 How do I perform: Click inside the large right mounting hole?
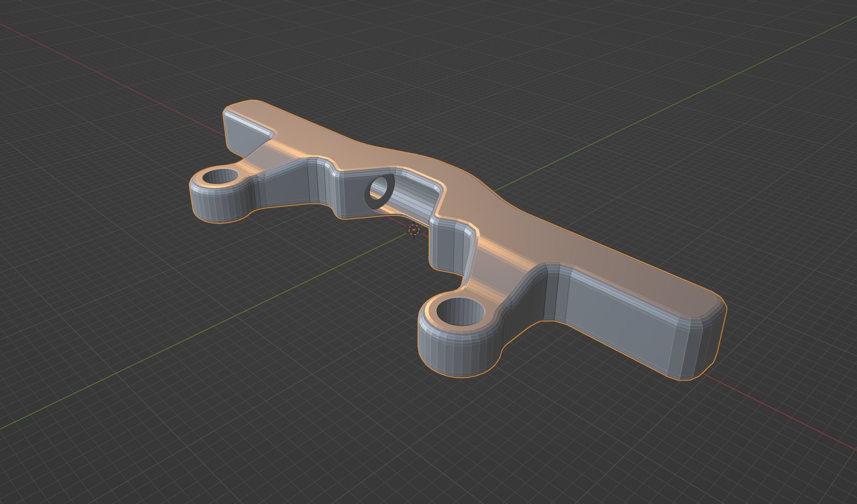click(x=461, y=312)
